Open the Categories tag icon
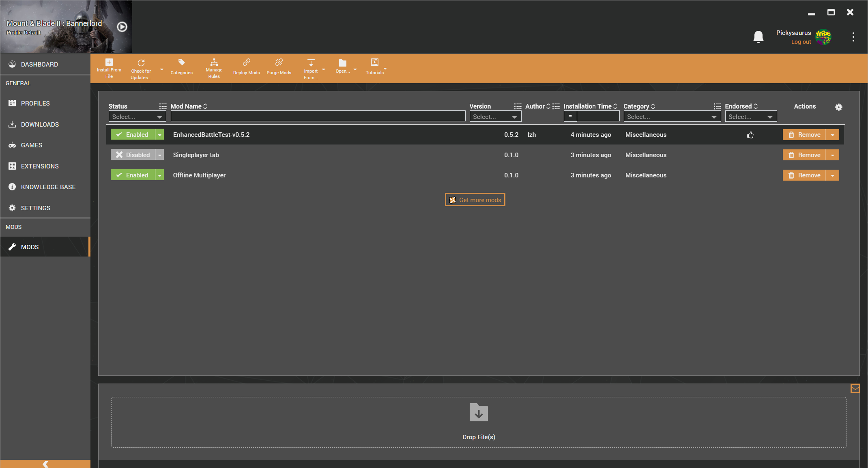 point(181,63)
